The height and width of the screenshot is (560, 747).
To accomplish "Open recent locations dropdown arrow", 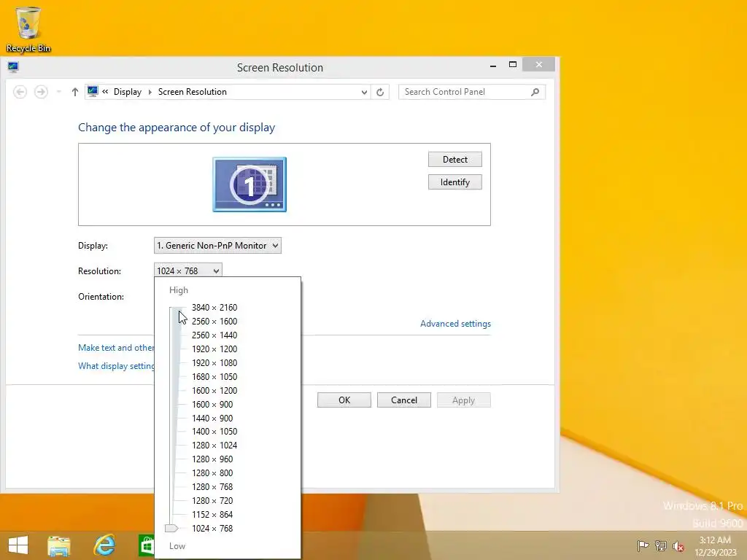I will [58, 91].
